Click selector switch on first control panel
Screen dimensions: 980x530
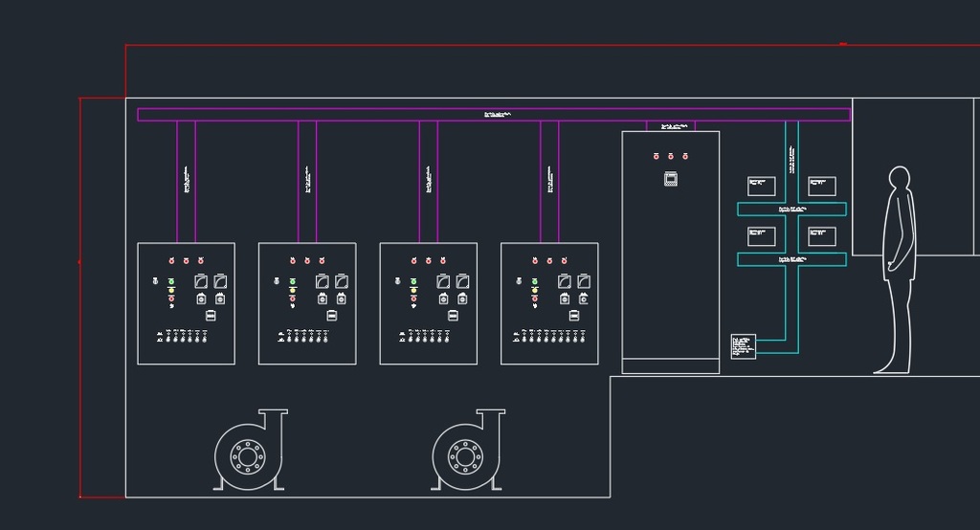(x=154, y=281)
